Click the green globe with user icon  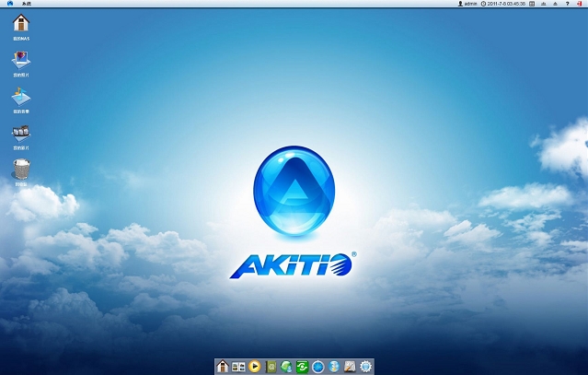click(x=286, y=367)
